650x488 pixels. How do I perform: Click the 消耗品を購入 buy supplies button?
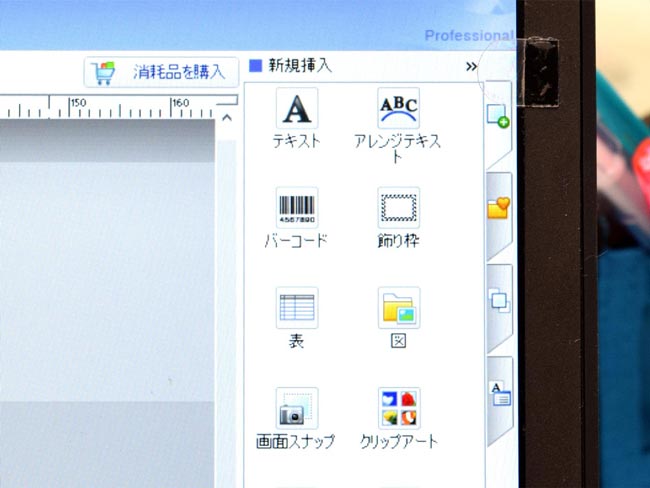click(x=161, y=72)
